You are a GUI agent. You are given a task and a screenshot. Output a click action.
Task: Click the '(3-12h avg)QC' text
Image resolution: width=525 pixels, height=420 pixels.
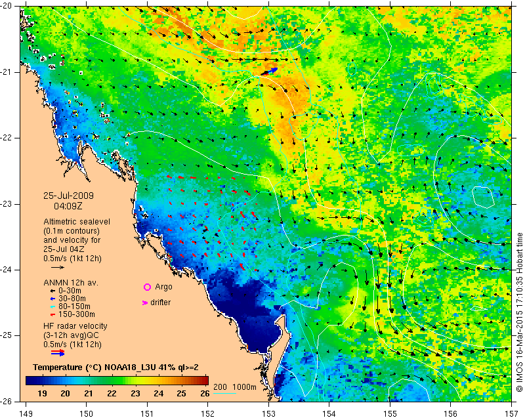coord(71,335)
